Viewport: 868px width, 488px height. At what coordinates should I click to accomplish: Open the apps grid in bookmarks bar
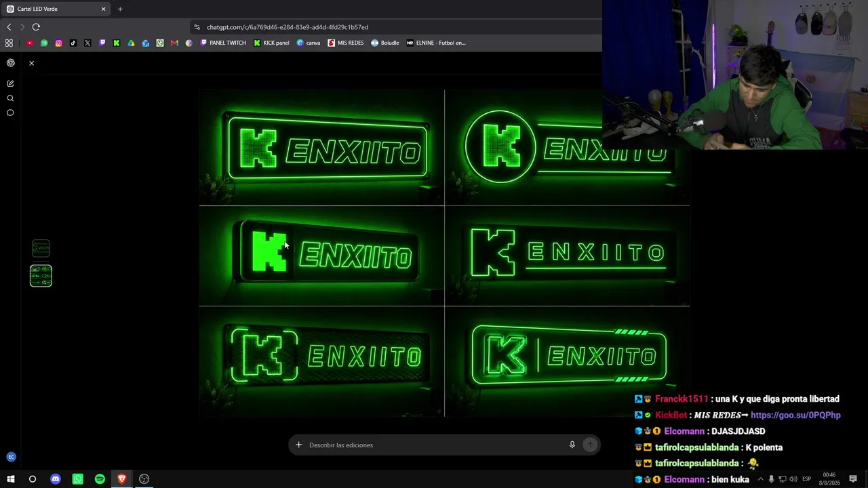(x=9, y=43)
